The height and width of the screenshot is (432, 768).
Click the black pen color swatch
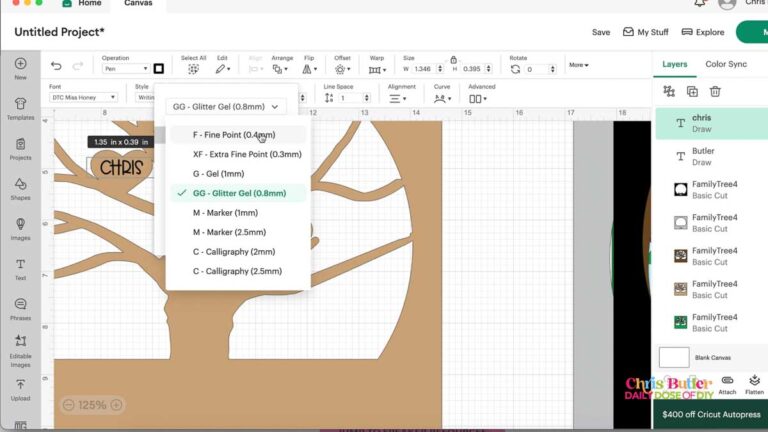click(x=158, y=69)
